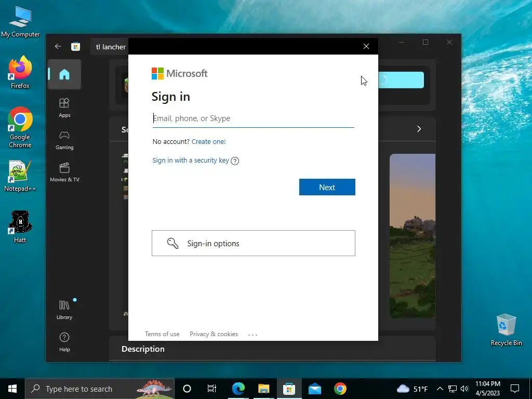Click the loading install button in Store

[401, 80]
